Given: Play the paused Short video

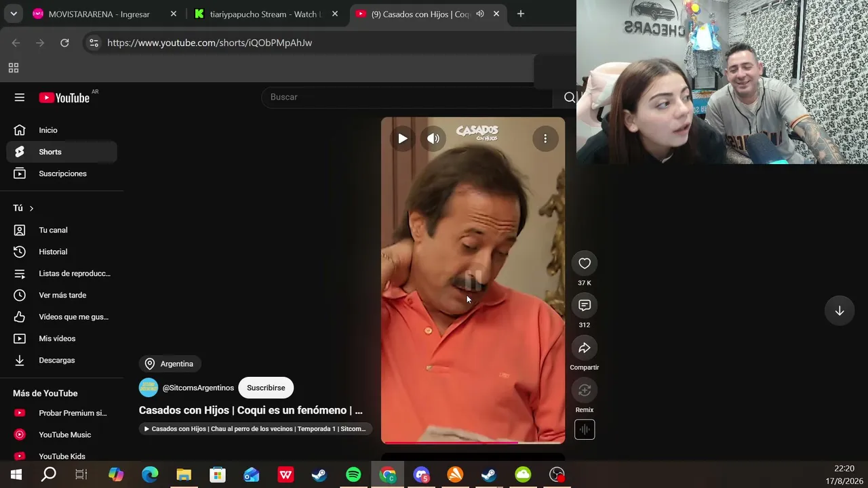Looking at the screenshot, I should tap(403, 139).
